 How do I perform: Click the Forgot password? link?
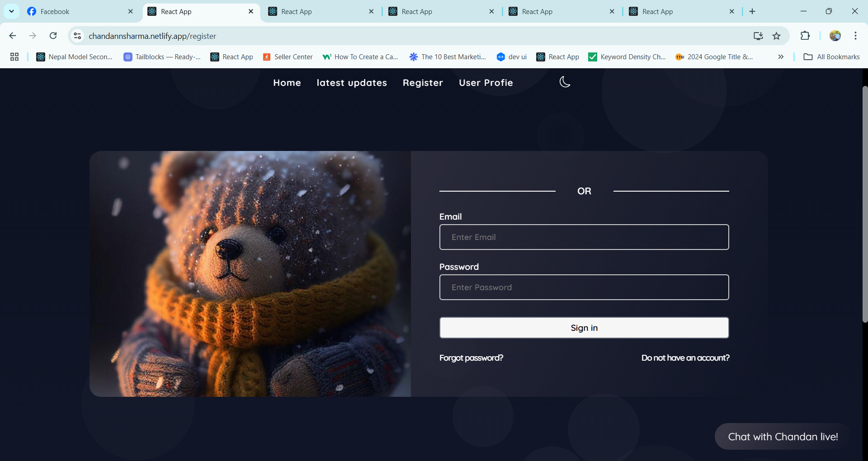(471, 358)
